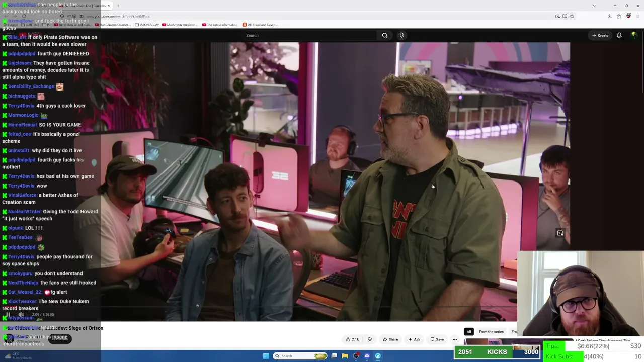Focus the YouTube search field
644x362 pixels.
[309, 35]
